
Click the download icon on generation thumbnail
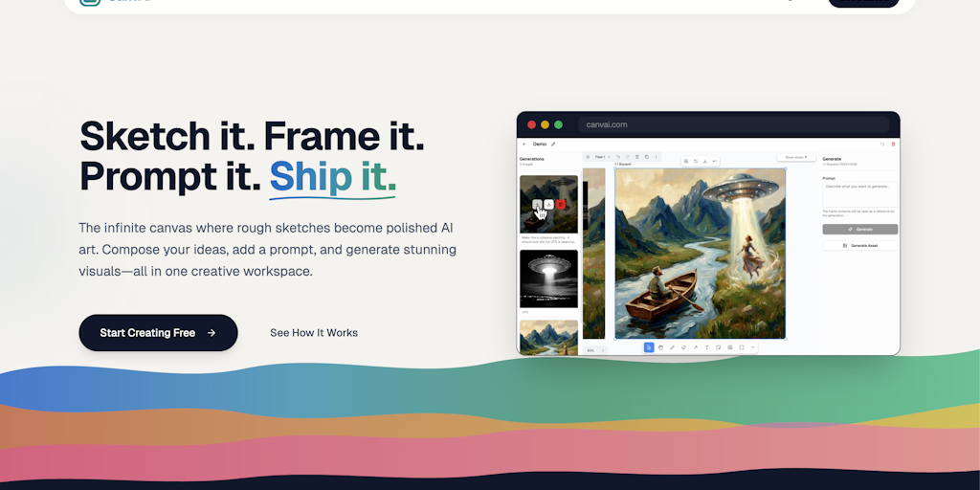(548, 205)
